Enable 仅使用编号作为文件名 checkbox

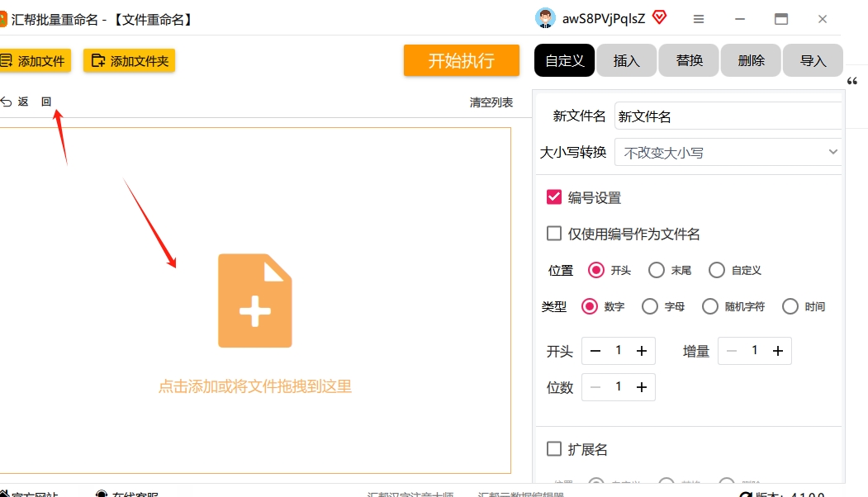pyautogui.click(x=553, y=234)
